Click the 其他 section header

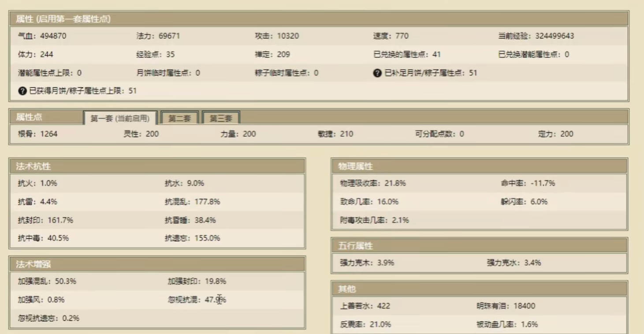[x=347, y=289]
